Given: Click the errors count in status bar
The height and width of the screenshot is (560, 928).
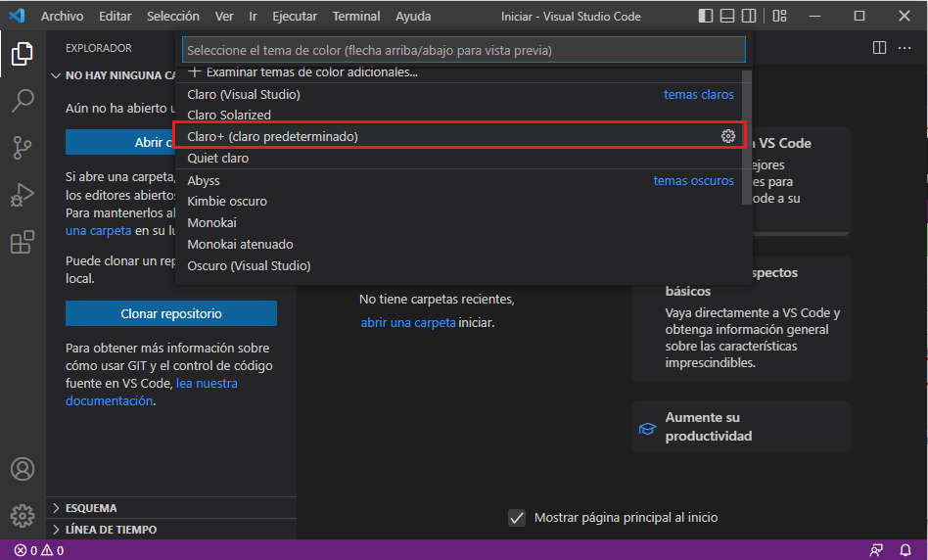Looking at the screenshot, I should point(25,550).
